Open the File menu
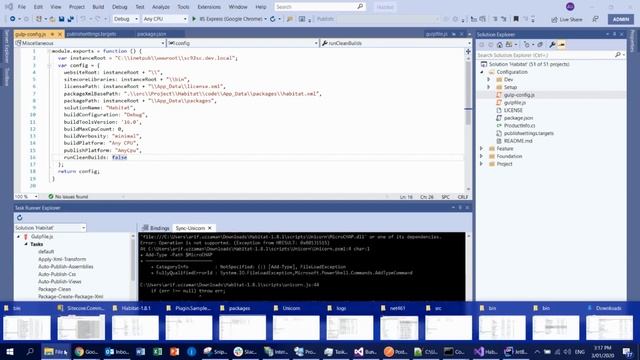 click(22, 7)
